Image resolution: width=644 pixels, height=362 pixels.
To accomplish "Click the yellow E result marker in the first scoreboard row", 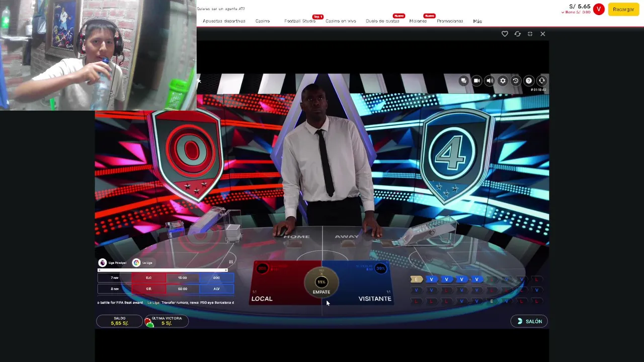I will [x=416, y=279].
